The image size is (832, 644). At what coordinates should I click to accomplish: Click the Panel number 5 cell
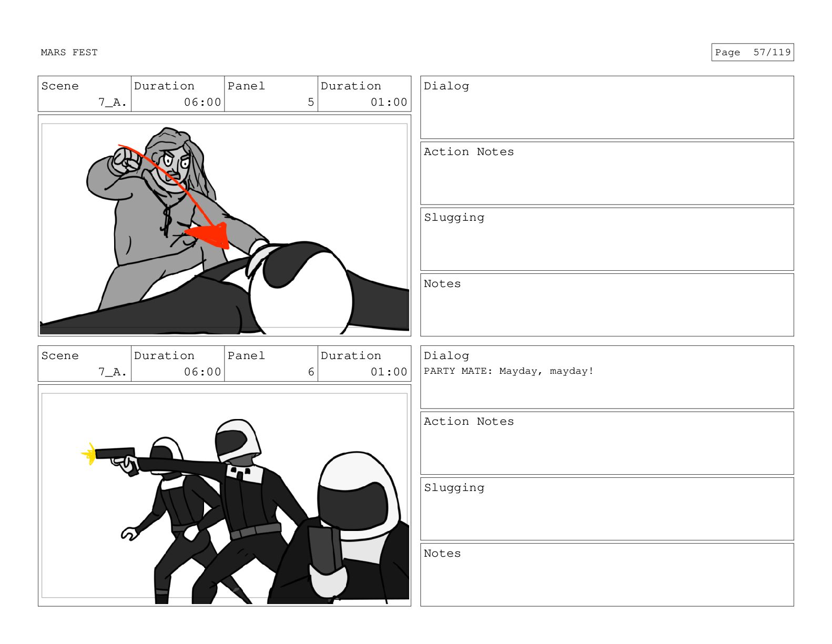pyautogui.click(x=271, y=94)
